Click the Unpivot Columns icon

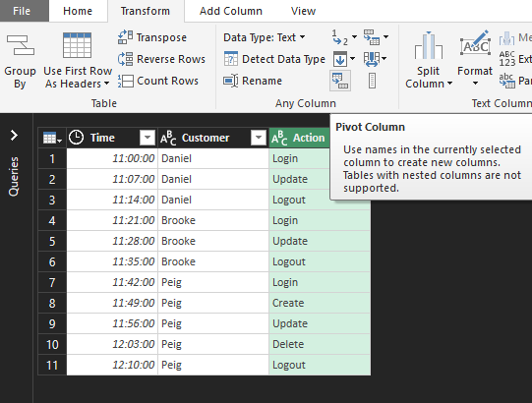(372, 37)
